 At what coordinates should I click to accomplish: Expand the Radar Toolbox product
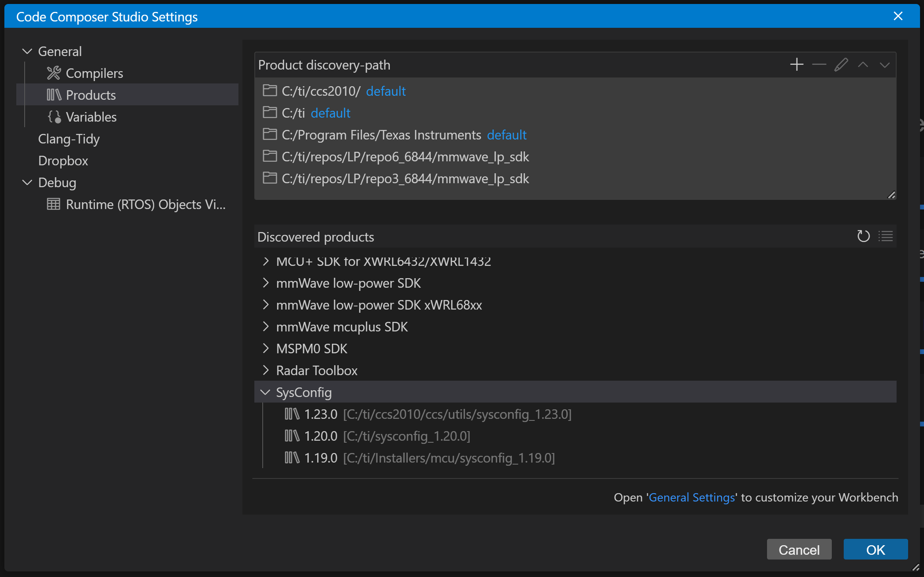(265, 370)
